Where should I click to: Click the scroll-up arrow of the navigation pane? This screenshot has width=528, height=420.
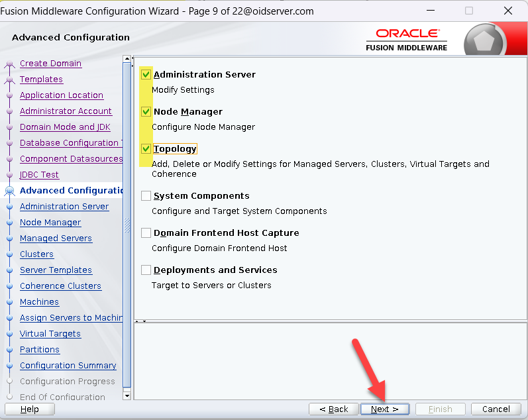pos(127,61)
